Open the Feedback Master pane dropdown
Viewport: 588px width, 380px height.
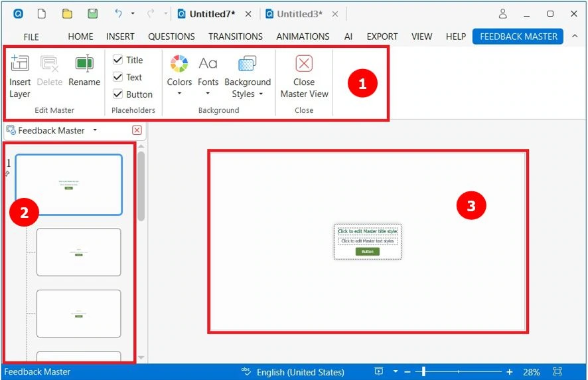95,130
